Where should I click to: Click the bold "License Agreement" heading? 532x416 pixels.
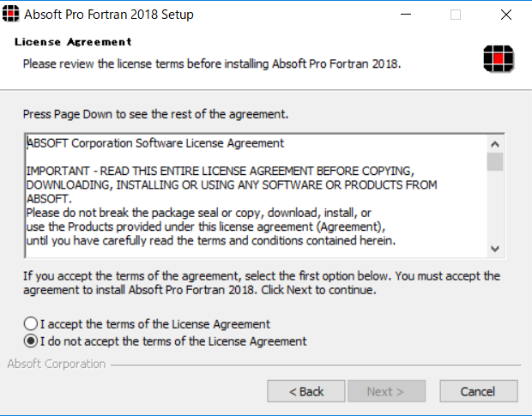tap(73, 42)
